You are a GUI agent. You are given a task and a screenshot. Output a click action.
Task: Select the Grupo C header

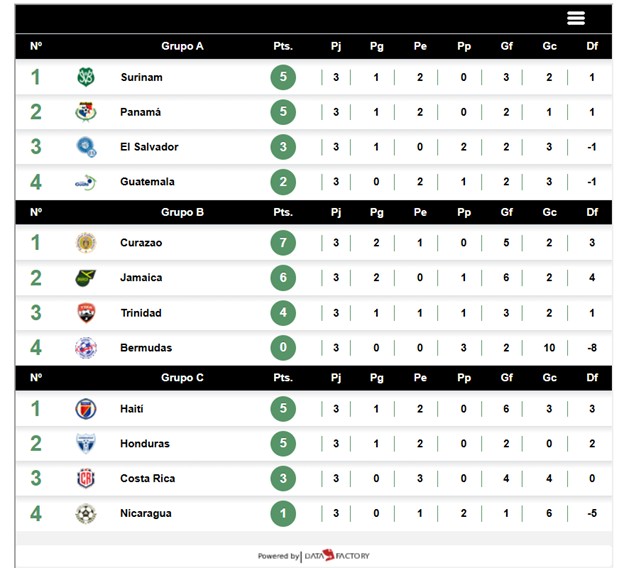pos(182,378)
